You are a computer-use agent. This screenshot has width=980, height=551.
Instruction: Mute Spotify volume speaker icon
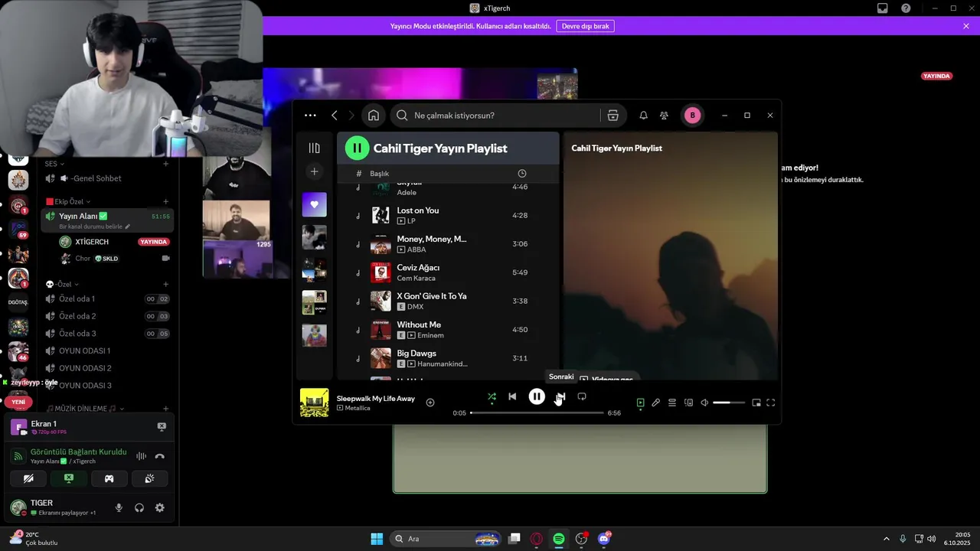[704, 403]
